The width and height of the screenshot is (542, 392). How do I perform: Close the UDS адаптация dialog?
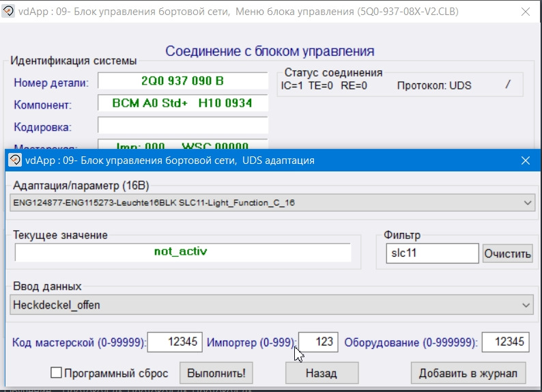click(x=526, y=160)
